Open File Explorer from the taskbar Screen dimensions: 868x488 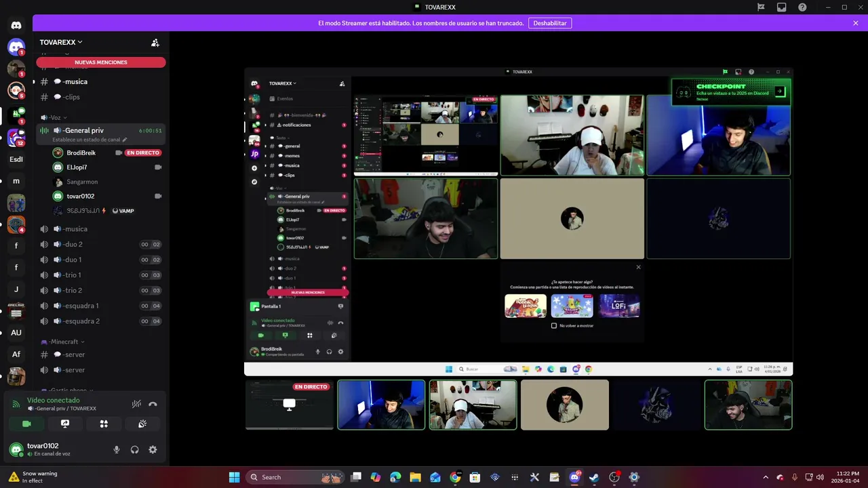point(415,477)
